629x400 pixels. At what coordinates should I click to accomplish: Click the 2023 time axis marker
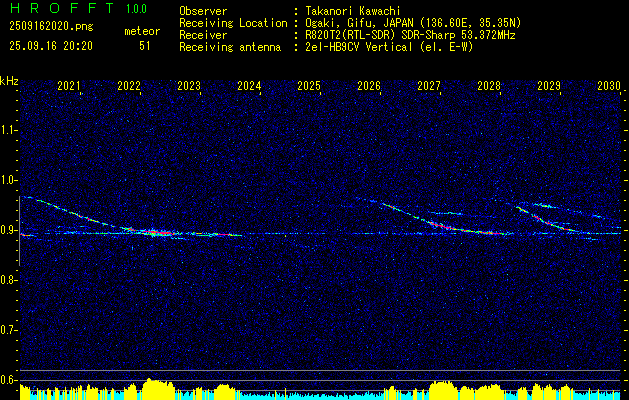point(189,85)
